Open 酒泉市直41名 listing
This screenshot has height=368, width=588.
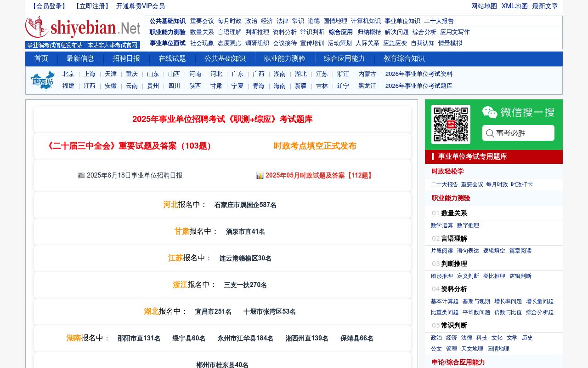(x=245, y=232)
